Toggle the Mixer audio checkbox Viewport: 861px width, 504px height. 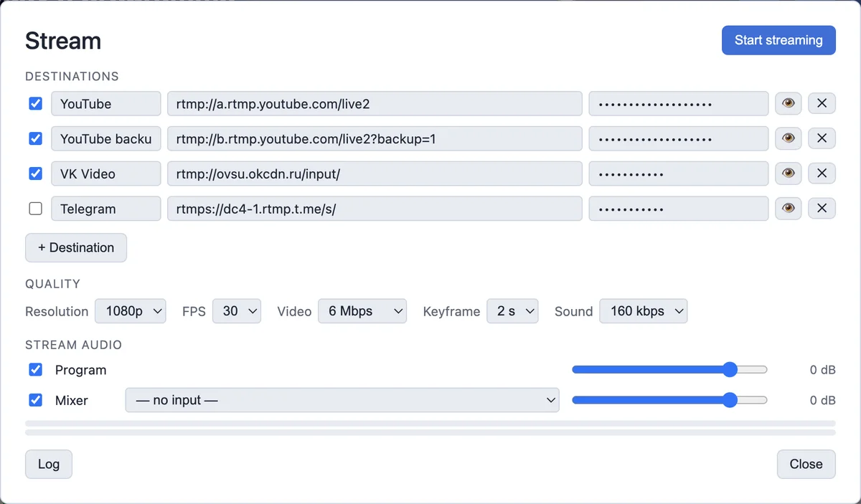[35, 400]
